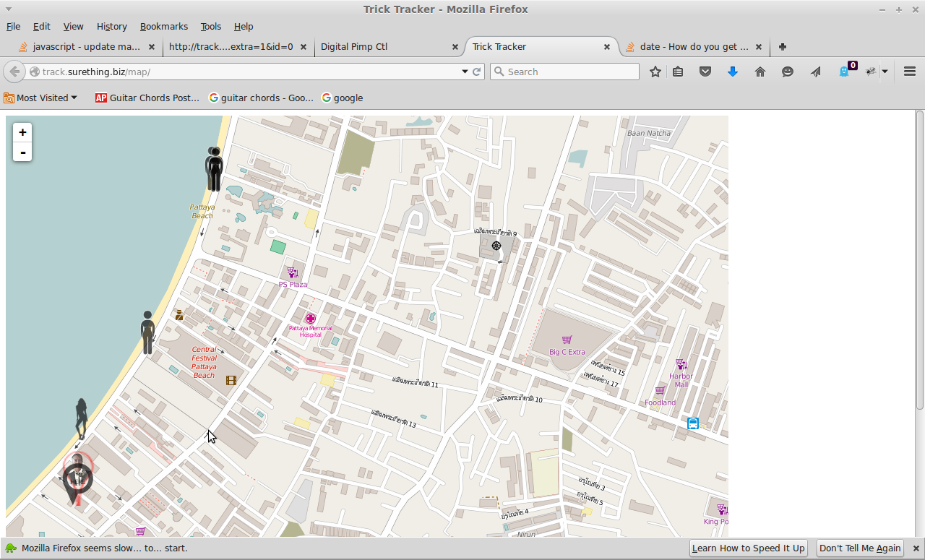Open the URL bar history dropdown arrow
Viewport: 925px width, 560px height.
coord(465,72)
